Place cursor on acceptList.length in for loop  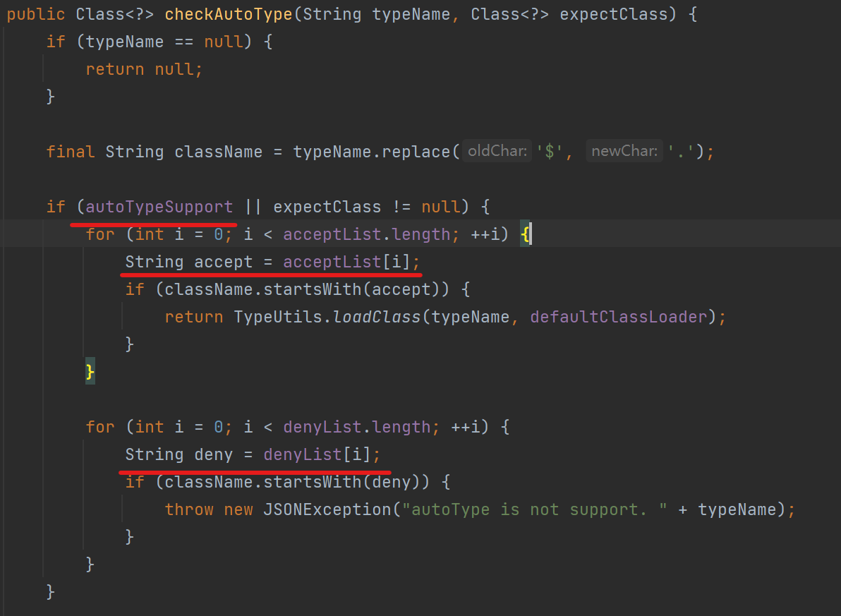click(x=367, y=234)
